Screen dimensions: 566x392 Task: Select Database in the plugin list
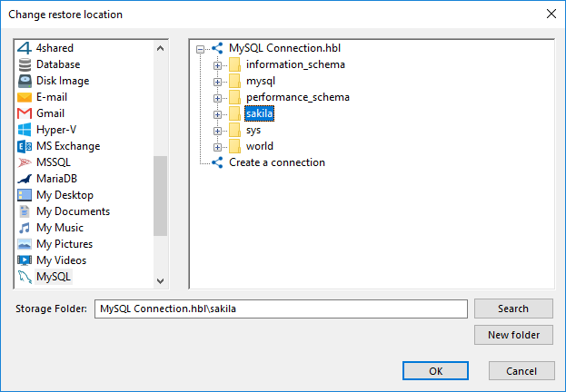click(x=58, y=64)
